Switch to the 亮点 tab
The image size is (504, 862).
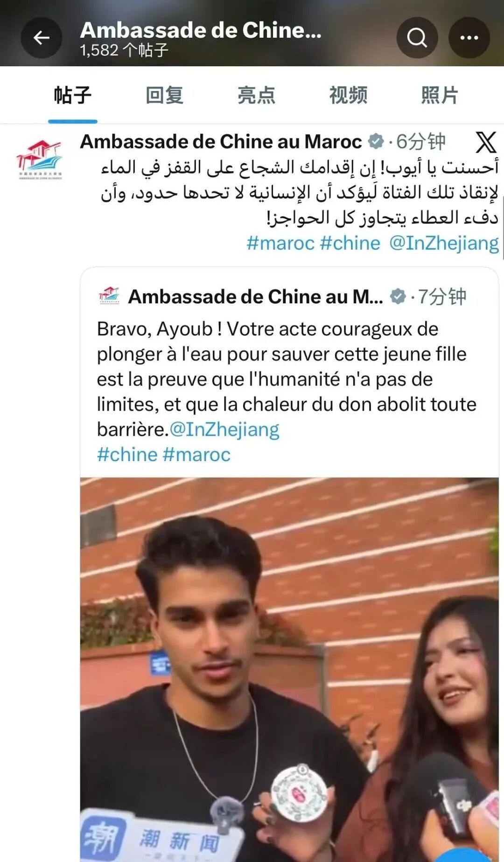coord(256,95)
